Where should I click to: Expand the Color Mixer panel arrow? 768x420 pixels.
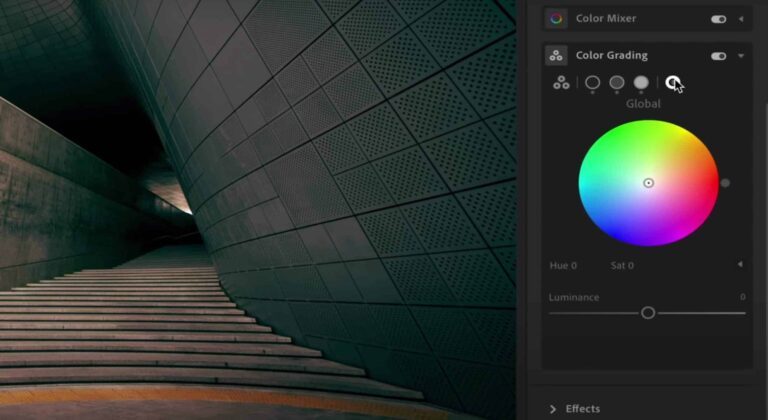point(741,19)
